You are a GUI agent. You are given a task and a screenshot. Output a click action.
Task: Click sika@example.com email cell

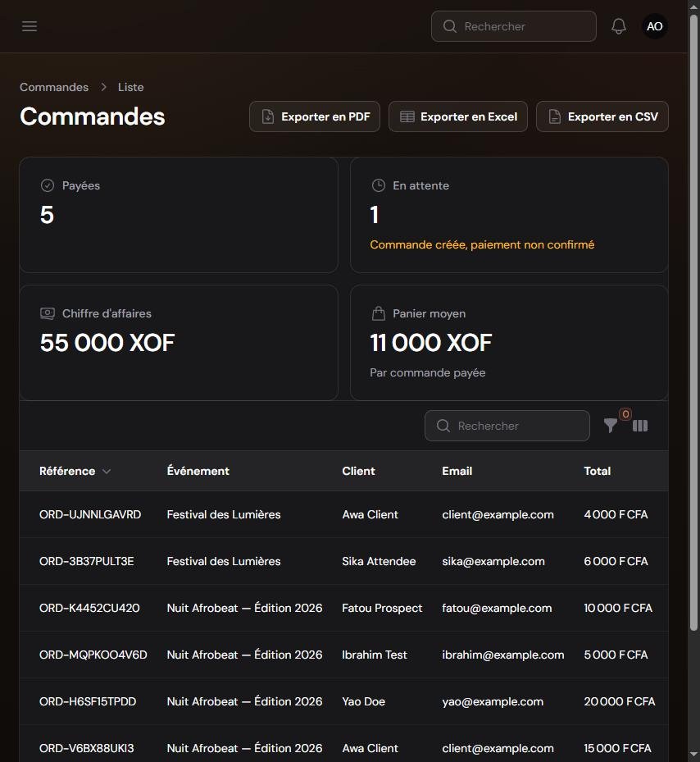pos(493,561)
